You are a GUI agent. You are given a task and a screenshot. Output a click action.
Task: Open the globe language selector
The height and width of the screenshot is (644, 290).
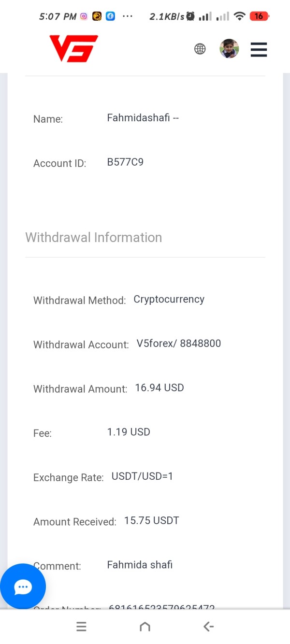[200, 49]
